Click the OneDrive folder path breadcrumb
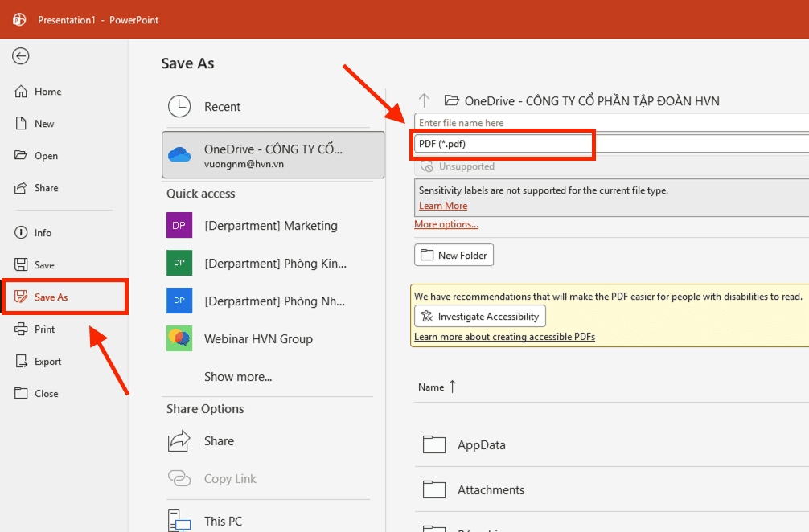The image size is (809, 532). click(x=581, y=101)
